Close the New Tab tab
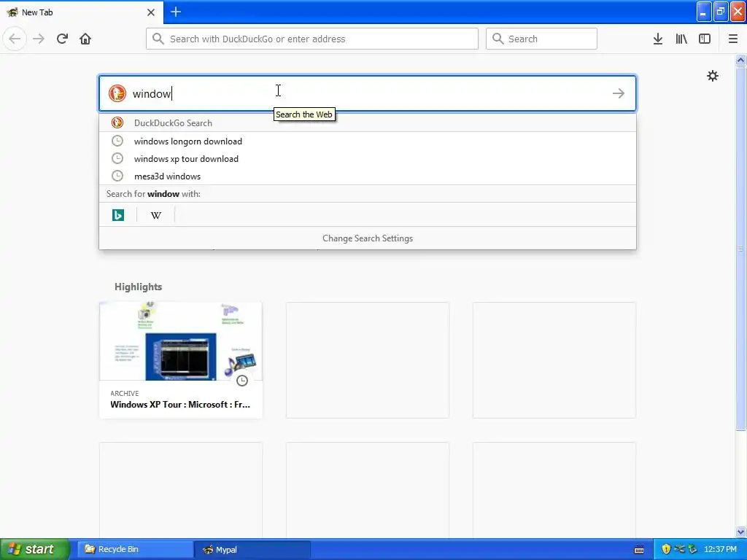 (x=151, y=12)
